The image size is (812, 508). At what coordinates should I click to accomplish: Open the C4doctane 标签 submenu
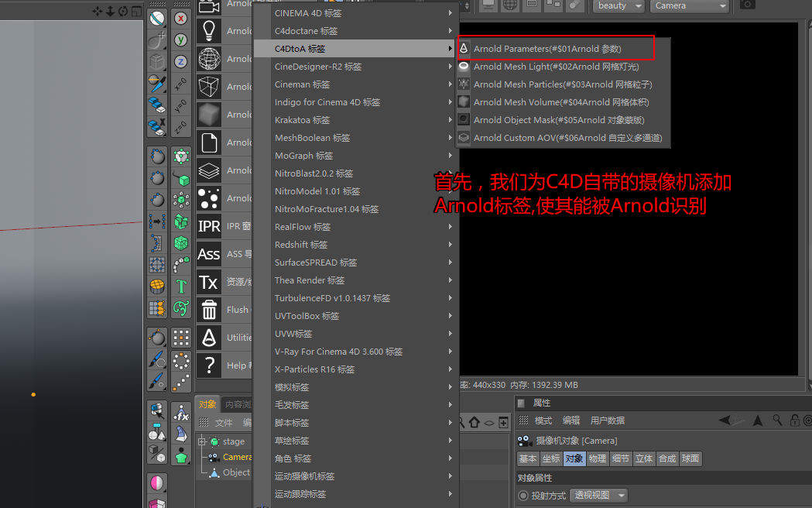pyautogui.click(x=356, y=31)
